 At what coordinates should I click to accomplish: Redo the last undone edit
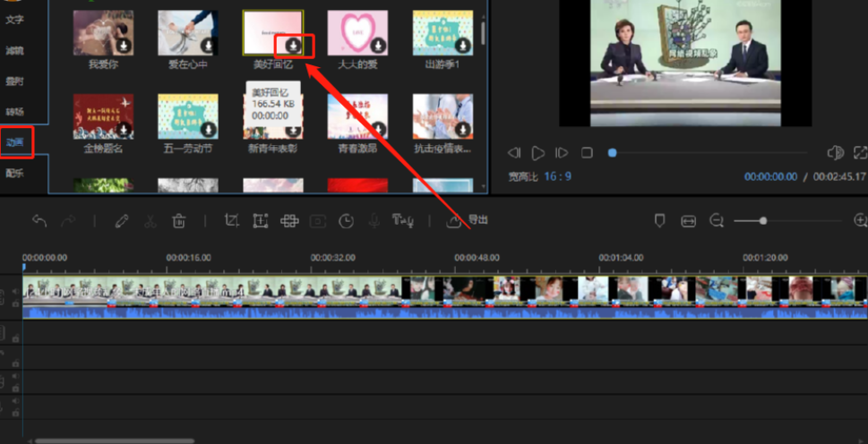coord(68,221)
